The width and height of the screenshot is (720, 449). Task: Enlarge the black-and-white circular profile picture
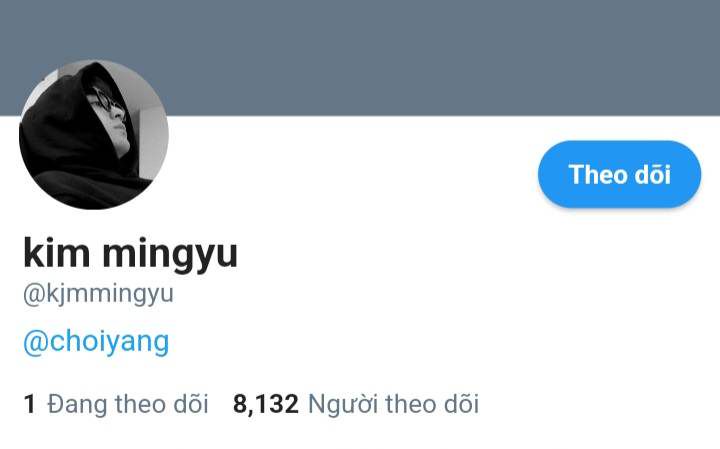pyautogui.click(x=94, y=134)
